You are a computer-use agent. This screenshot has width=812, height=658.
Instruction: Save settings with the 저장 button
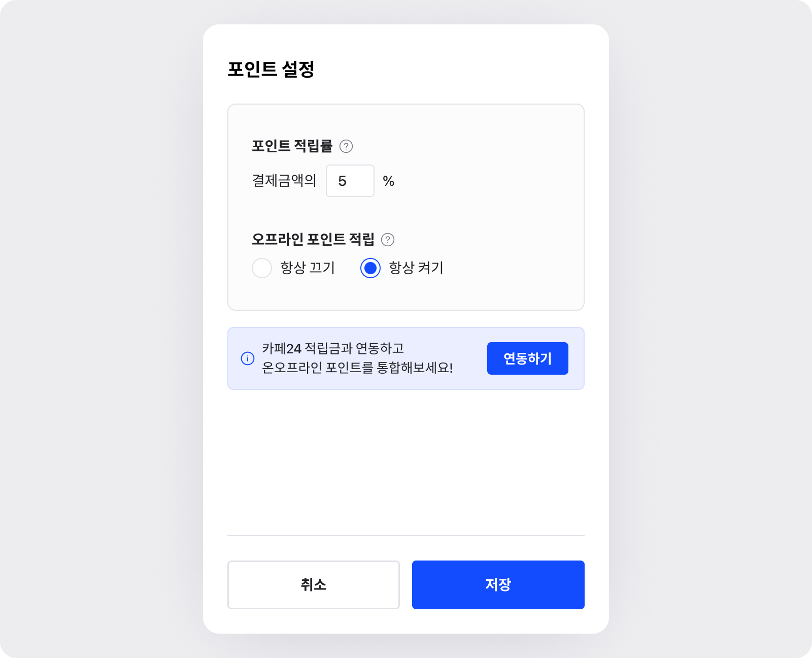(x=498, y=585)
